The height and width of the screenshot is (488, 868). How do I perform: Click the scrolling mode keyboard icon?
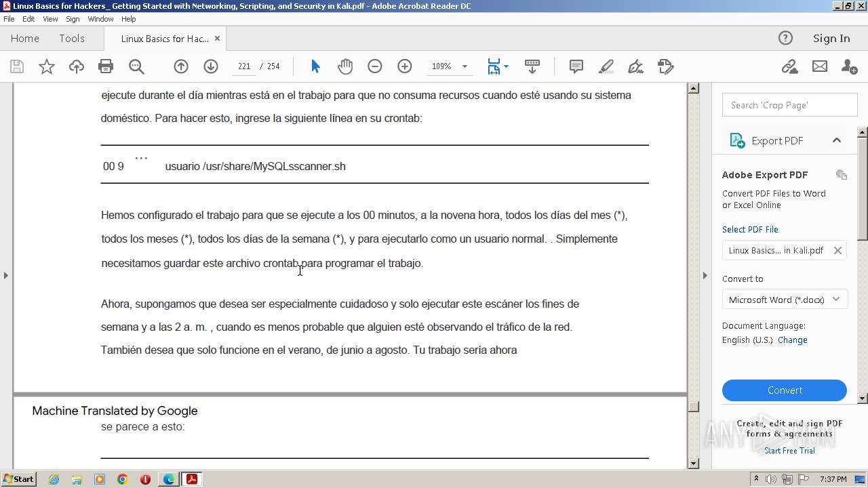click(532, 66)
